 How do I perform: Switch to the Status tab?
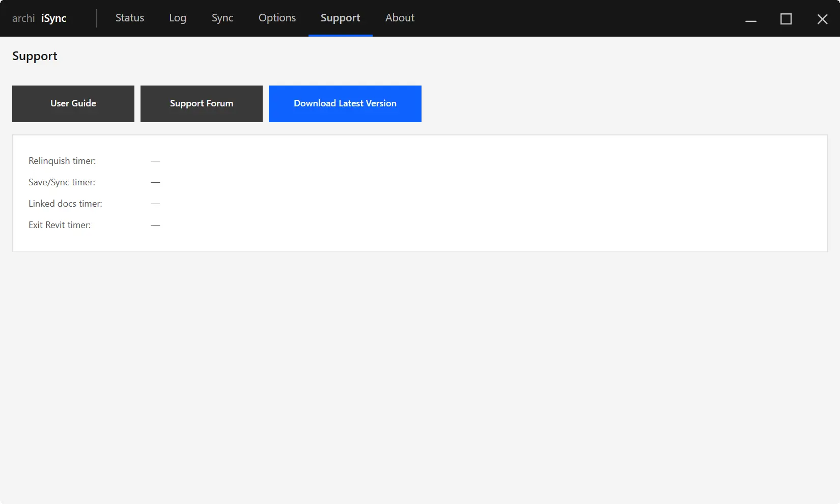click(129, 18)
